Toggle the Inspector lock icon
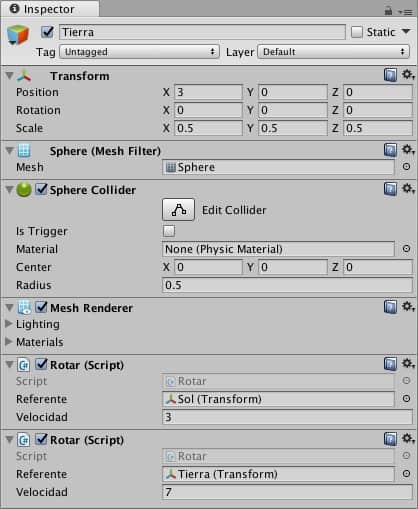The width and height of the screenshot is (418, 509). click(388, 11)
